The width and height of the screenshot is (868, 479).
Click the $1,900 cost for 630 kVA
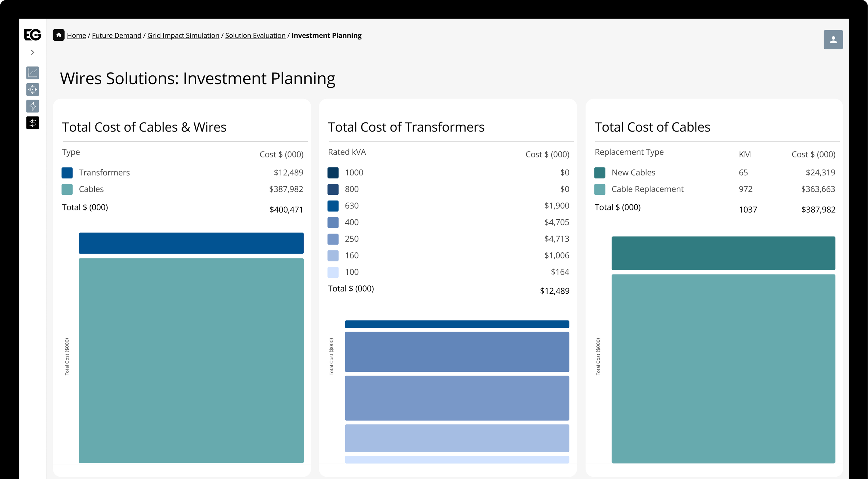(557, 206)
